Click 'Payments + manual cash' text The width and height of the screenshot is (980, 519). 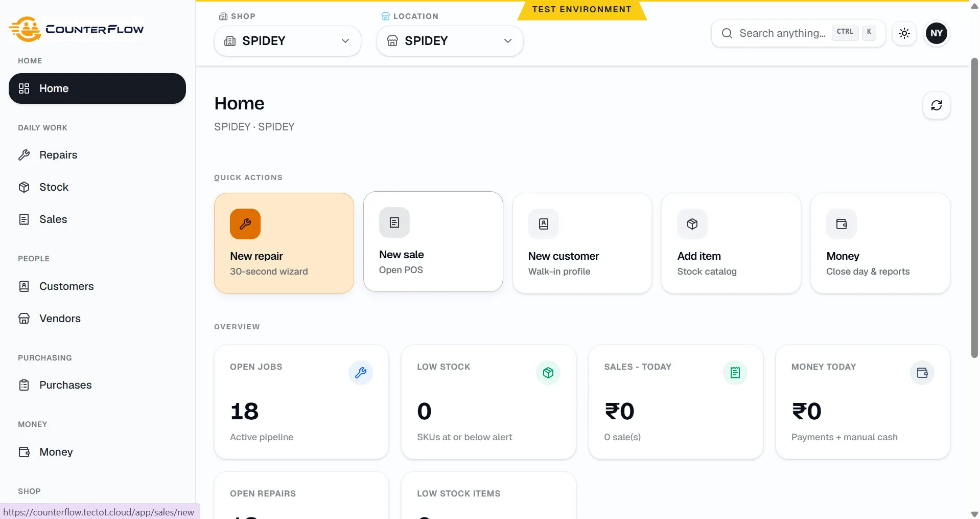point(844,437)
